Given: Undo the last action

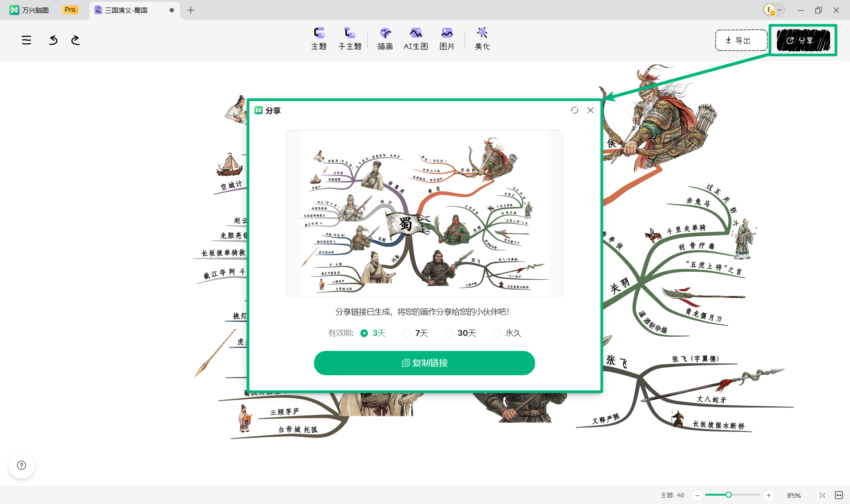Looking at the screenshot, I should 53,40.
